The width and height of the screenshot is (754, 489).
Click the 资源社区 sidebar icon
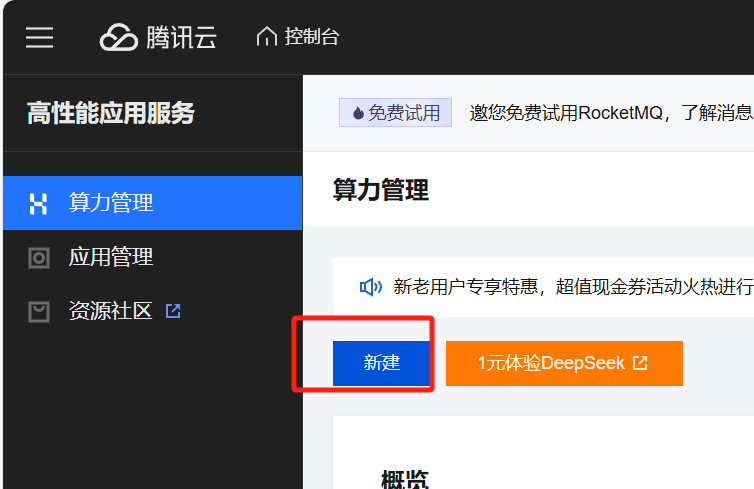click(x=39, y=312)
